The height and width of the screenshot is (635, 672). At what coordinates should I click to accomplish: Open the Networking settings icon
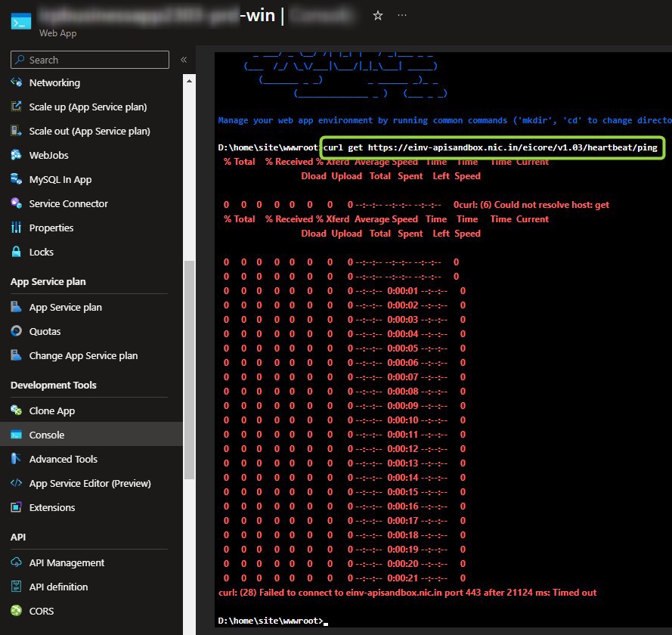point(15,83)
